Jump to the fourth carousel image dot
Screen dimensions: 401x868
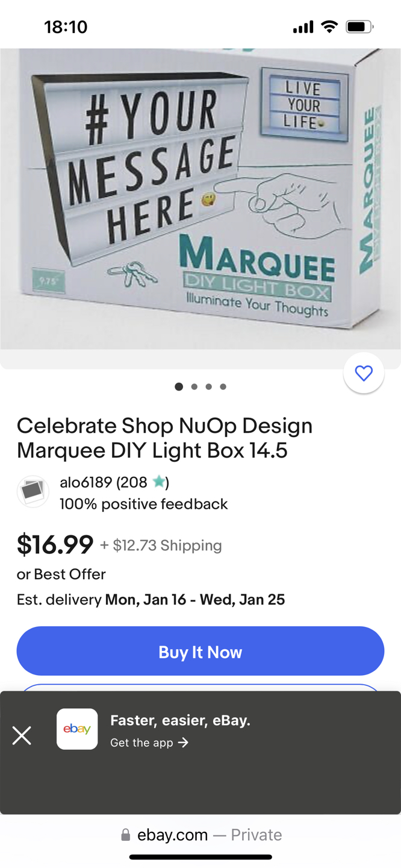223,387
